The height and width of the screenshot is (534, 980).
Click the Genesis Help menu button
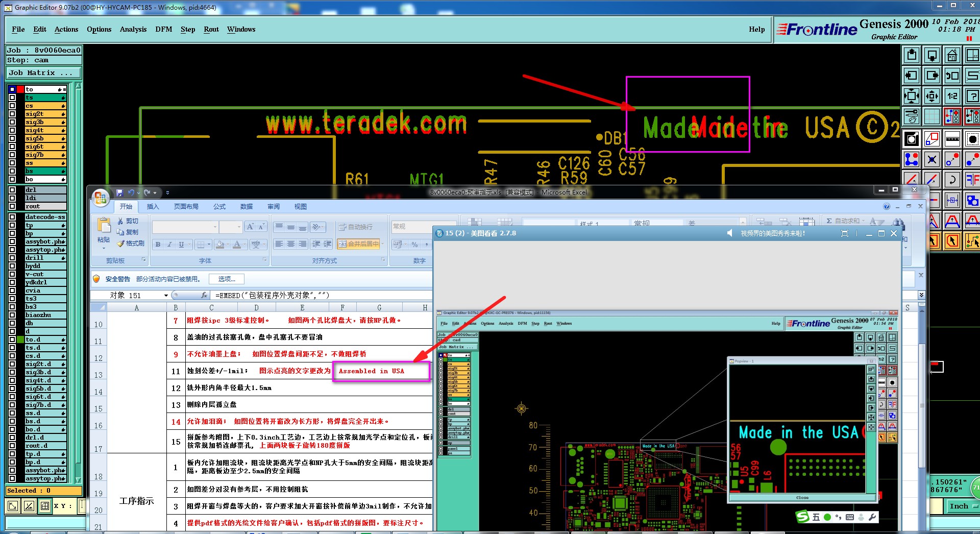point(757,29)
